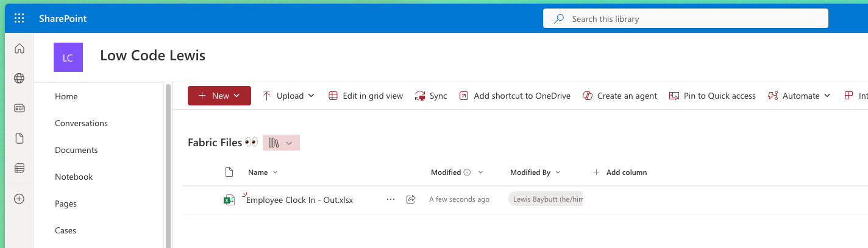
Task: Open the Upload dropdown menu
Action: 289,96
